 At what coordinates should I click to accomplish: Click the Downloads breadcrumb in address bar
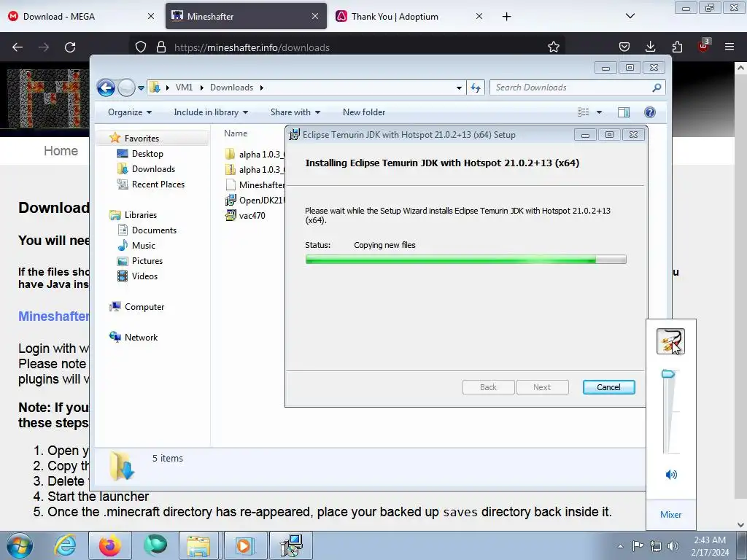point(231,87)
